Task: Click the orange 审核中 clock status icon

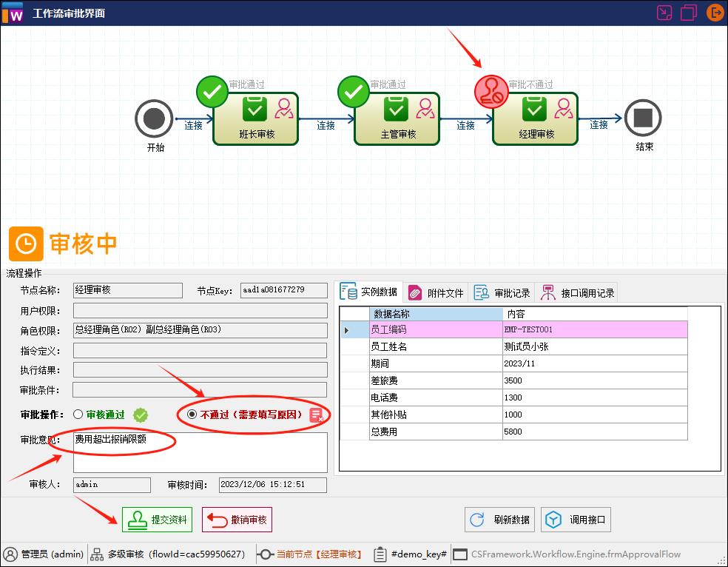Action: 26,244
